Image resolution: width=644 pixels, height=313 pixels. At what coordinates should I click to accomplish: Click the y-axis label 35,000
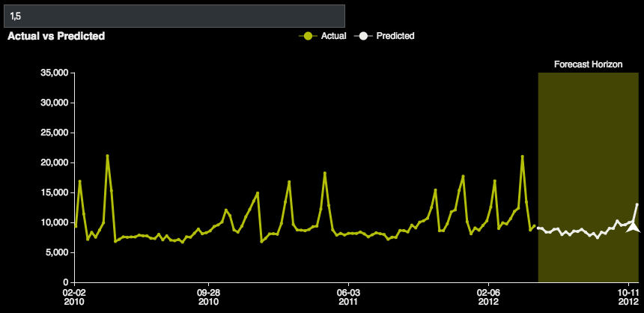[54, 73]
